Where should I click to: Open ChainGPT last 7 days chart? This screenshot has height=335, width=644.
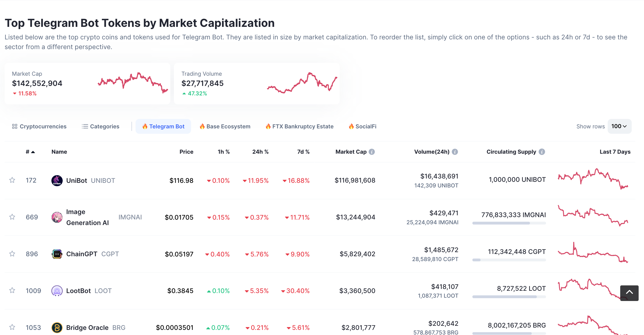point(593,252)
